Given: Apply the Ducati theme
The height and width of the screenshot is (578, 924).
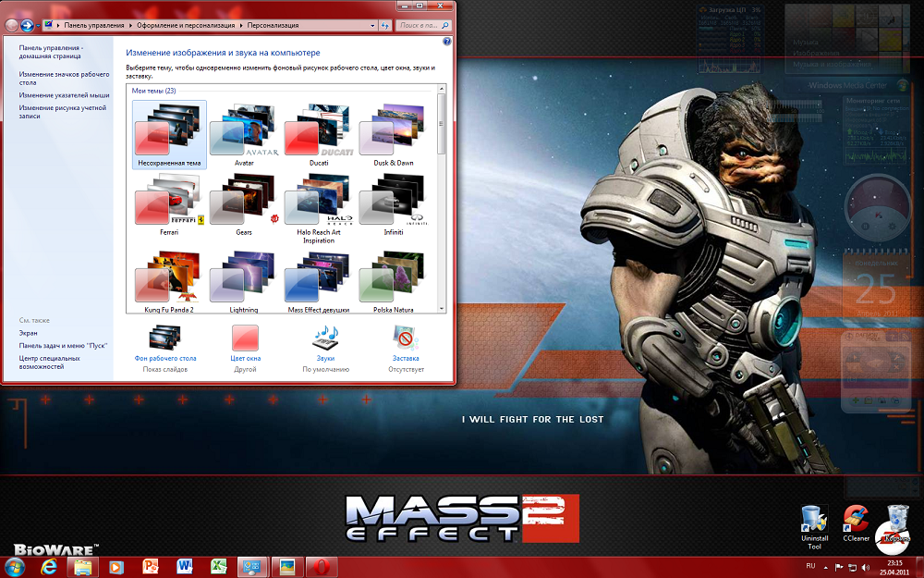Looking at the screenshot, I should point(319,135).
